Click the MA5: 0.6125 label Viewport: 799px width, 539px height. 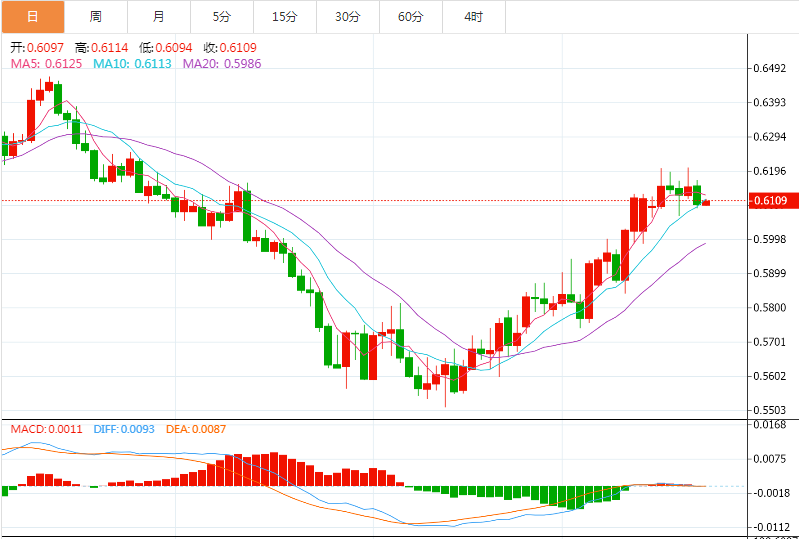(x=46, y=64)
